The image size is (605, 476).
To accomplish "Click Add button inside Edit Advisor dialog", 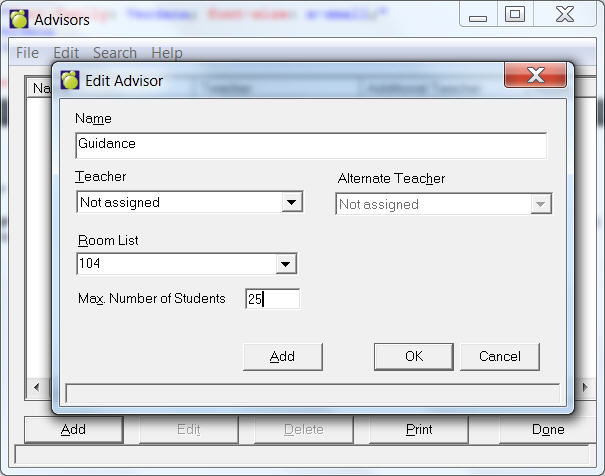I will pos(282,357).
